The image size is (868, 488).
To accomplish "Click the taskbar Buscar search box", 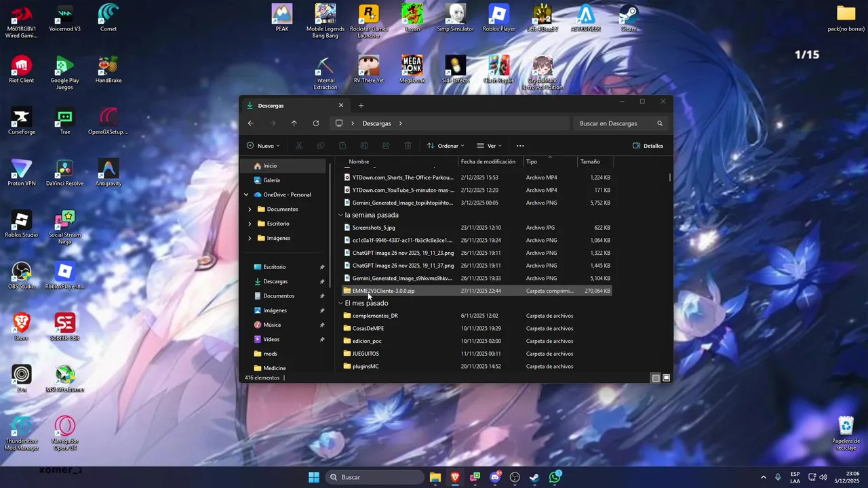I will click(x=376, y=477).
